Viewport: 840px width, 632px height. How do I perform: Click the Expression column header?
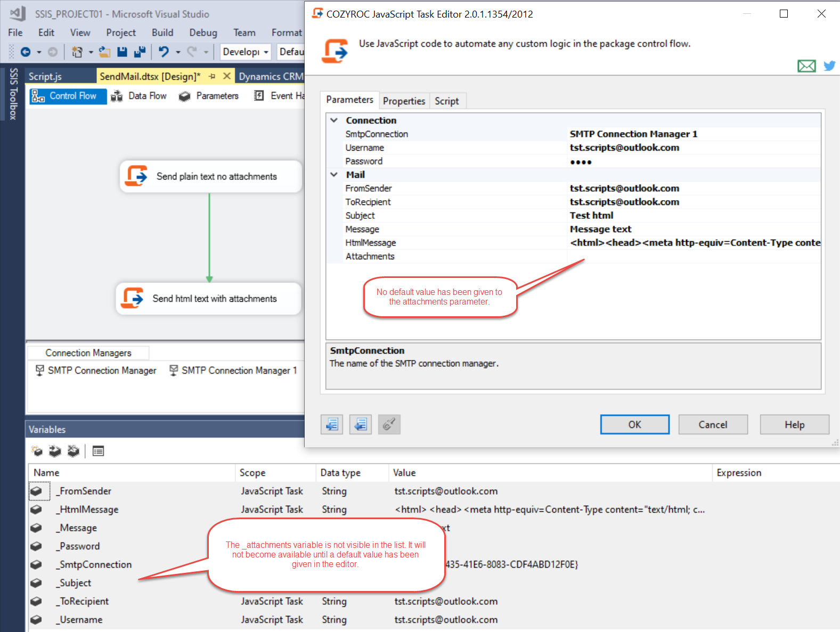776,472
